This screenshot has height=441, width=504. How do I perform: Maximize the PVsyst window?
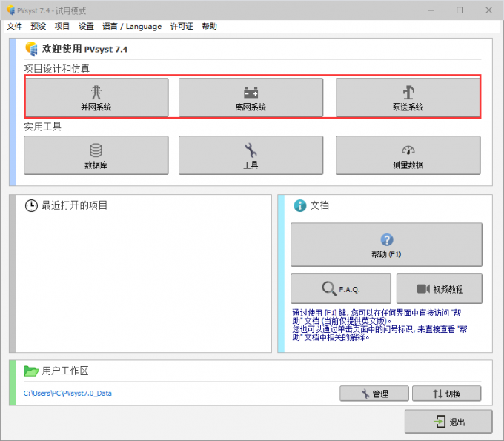click(460, 10)
